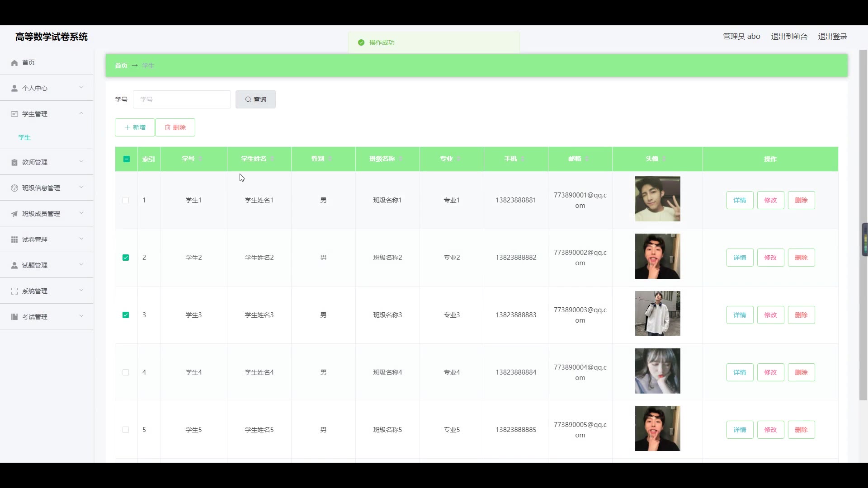The image size is (868, 488).
Task: Click 退出登录 link at top right
Action: (832, 37)
